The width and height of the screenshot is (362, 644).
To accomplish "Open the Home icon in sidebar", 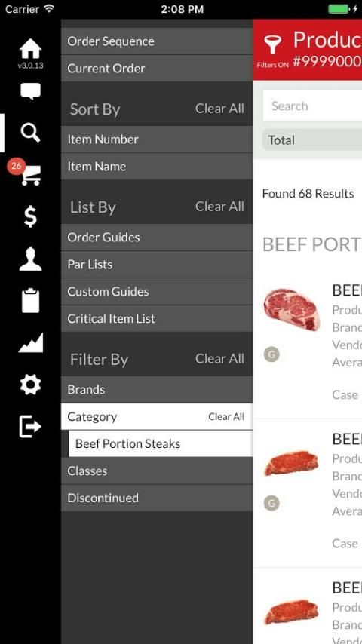I will click(30, 49).
